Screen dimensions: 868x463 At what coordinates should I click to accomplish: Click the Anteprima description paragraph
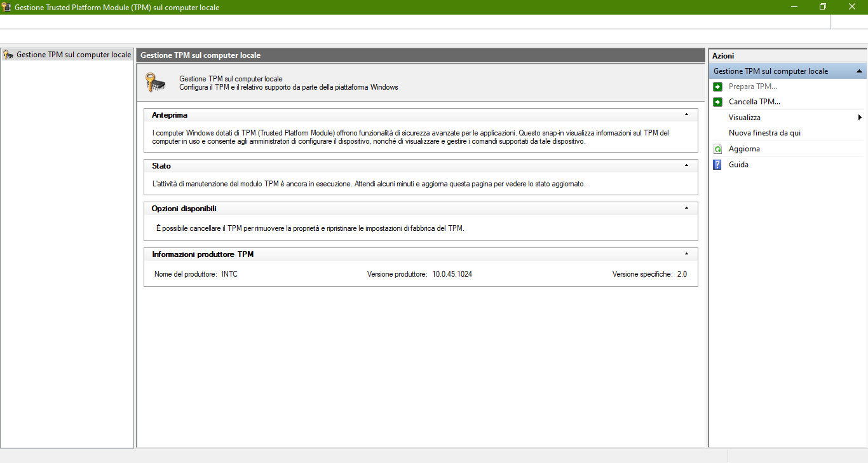click(410, 137)
